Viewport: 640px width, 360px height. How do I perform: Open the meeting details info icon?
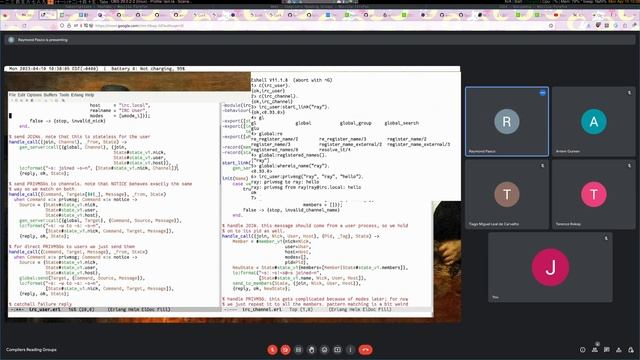582,350
